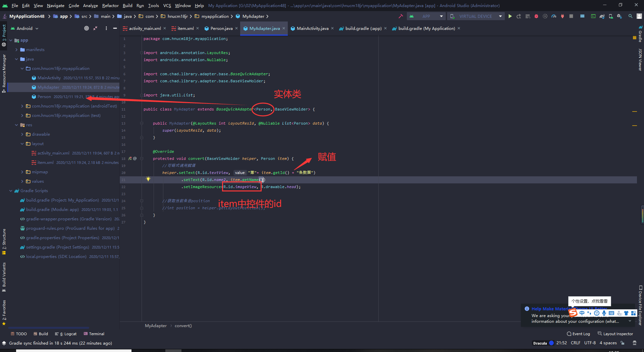This screenshot has height=352, width=644.
Task: Expand the manifests folder
Action: (16, 49)
